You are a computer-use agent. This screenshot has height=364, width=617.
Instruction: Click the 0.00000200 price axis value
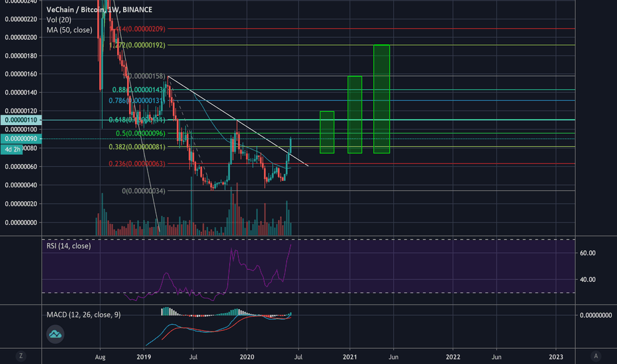coord(21,37)
